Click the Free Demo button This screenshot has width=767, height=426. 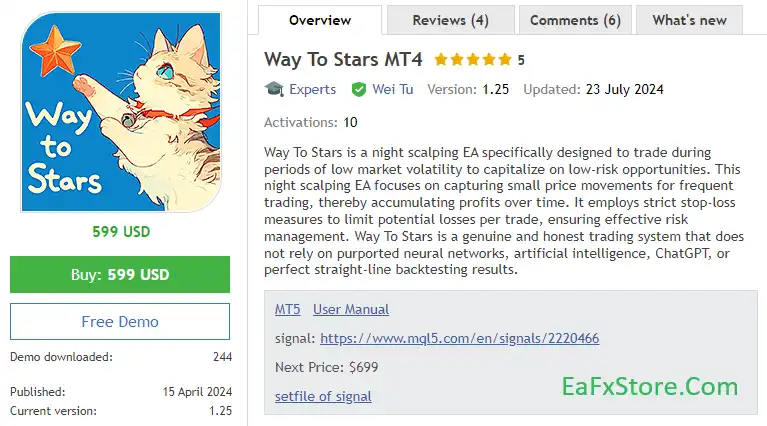click(x=120, y=322)
